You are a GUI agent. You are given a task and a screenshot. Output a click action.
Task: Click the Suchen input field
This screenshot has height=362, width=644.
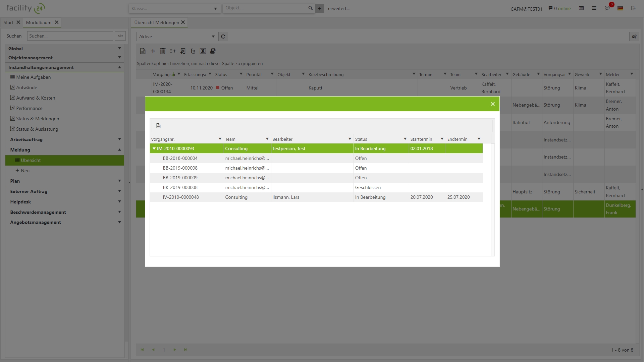point(70,36)
